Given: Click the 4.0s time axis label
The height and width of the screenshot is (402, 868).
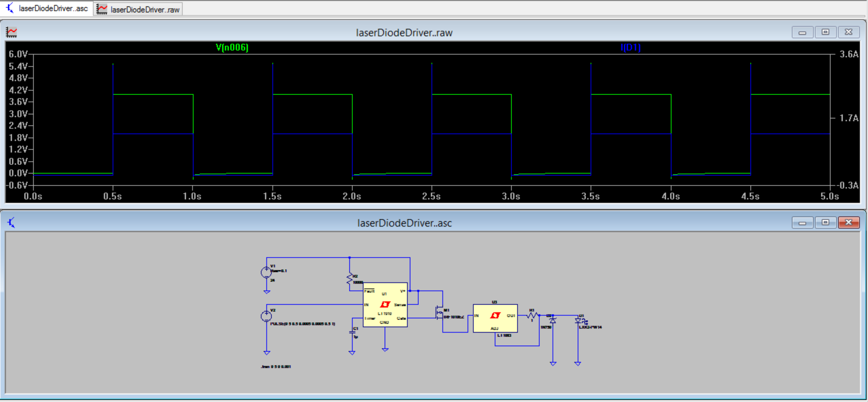Looking at the screenshot, I should 671,196.
